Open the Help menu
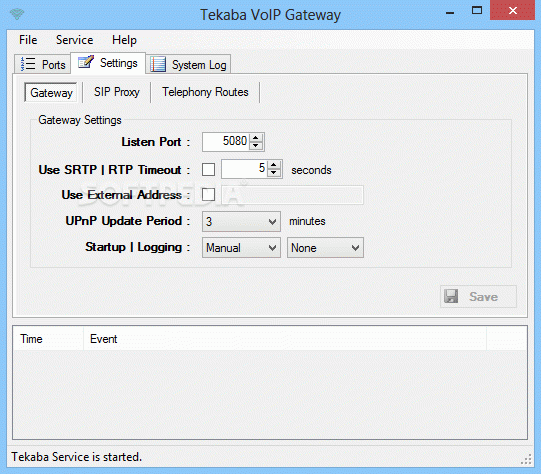The image size is (541, 474). (124, 40)
